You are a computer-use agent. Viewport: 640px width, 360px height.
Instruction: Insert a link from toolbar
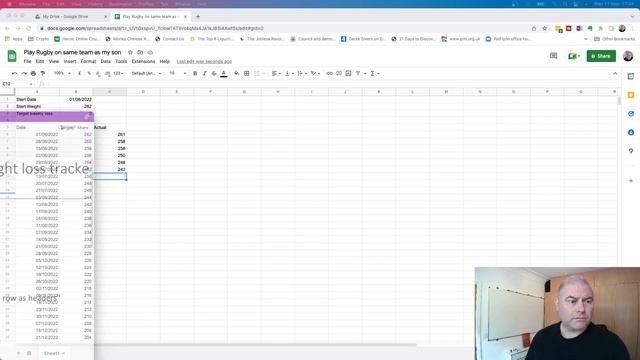click(329, 73)
